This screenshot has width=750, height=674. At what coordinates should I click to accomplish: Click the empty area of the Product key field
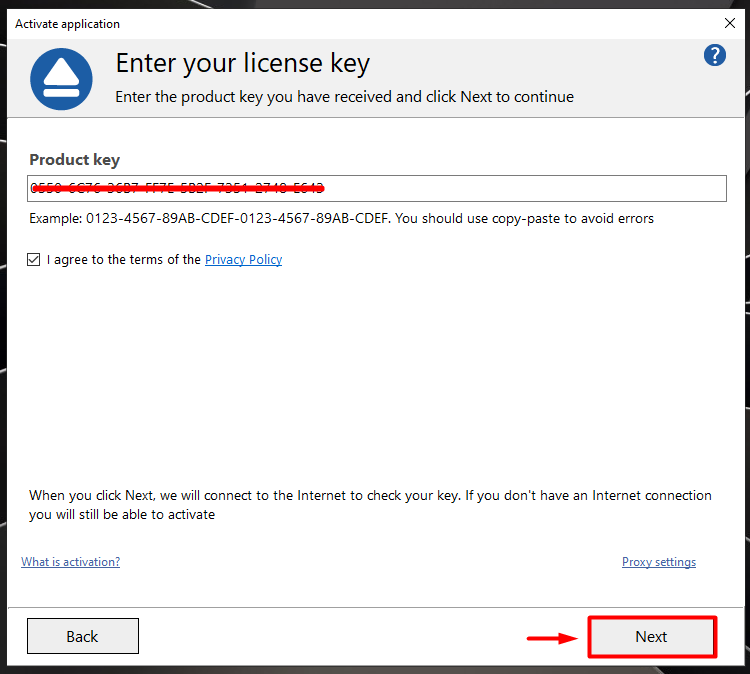pyautogui.click(x=520, y=188)
